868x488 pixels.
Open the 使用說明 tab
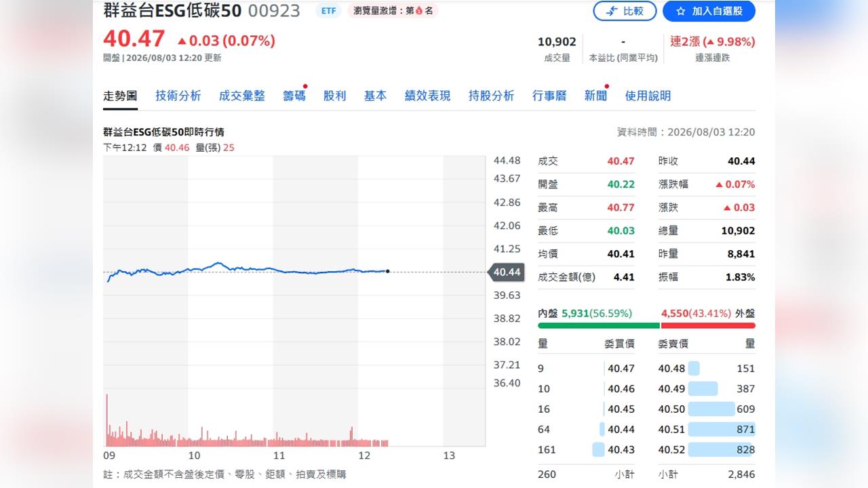click(x=648, y=96)
